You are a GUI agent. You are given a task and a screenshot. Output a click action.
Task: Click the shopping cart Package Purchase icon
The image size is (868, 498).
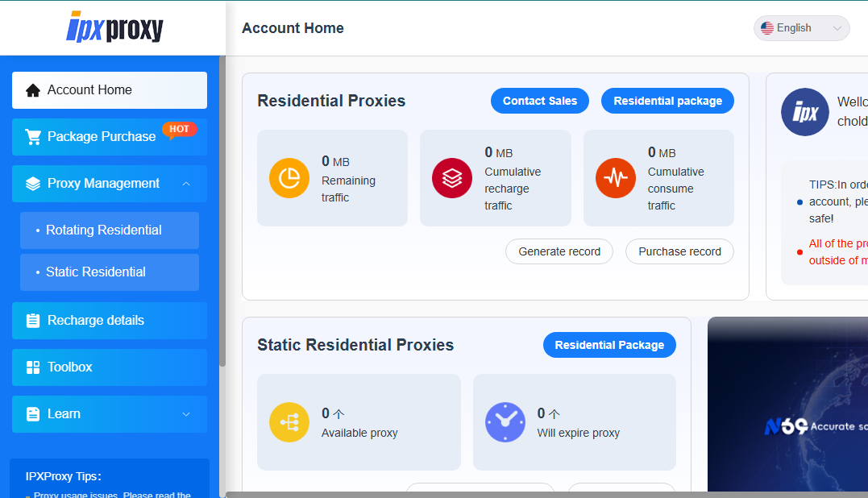click(33, 137)
